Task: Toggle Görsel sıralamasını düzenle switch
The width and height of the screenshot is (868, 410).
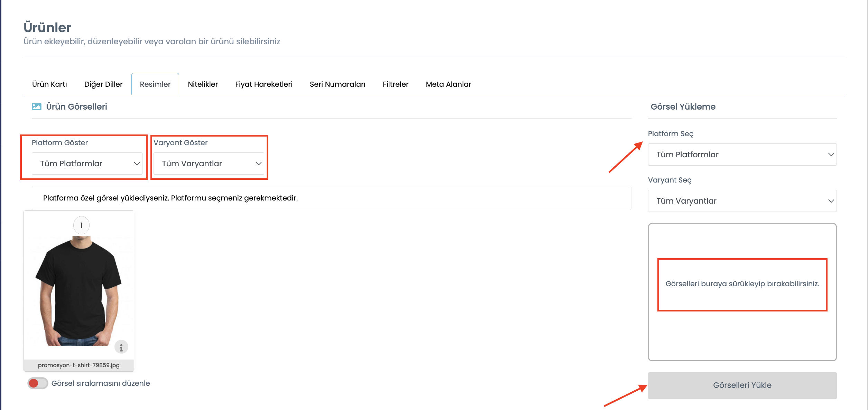Action: click(38, 383)
